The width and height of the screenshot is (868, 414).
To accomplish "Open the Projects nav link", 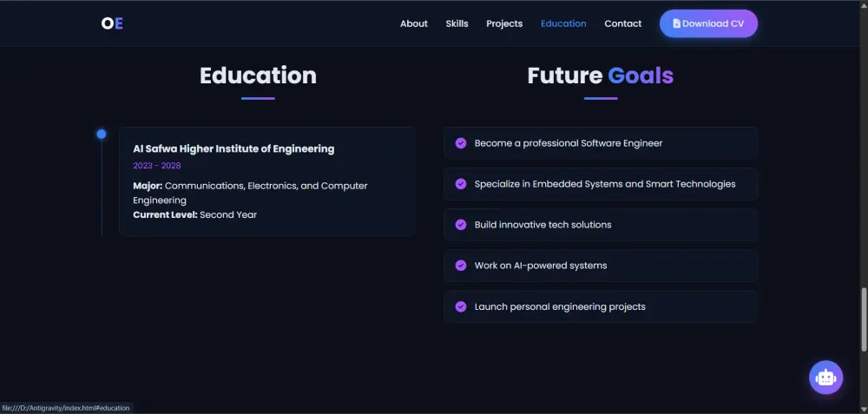I will 504,23.
